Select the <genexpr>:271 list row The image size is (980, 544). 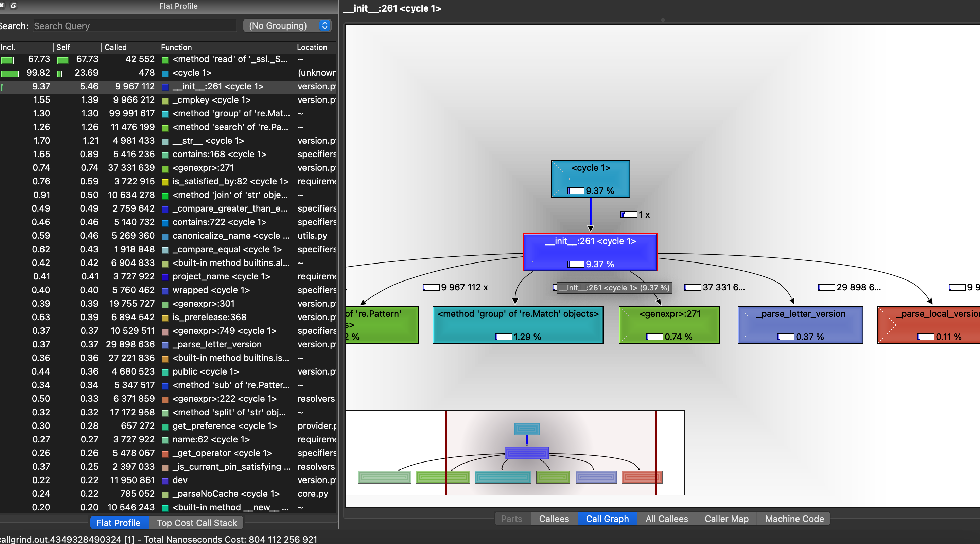tap(168, 168)
